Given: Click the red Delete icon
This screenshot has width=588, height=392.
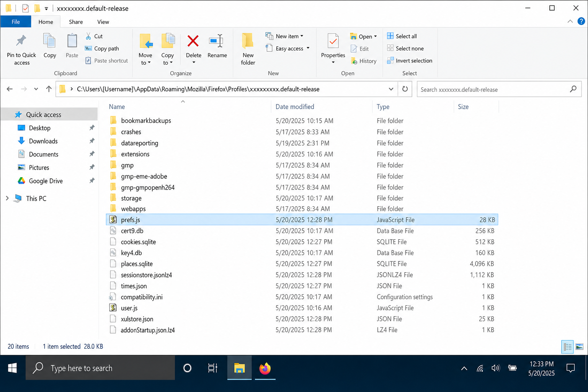Looking at the screenshot, I should 193,41.
